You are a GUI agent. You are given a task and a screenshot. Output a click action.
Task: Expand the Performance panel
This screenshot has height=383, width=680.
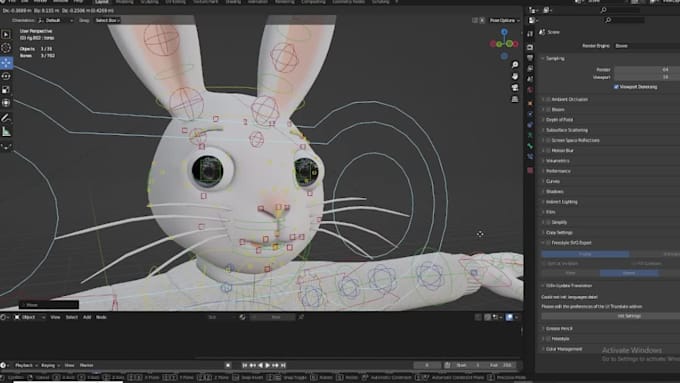pyautogui.click(x=558, y=171)
